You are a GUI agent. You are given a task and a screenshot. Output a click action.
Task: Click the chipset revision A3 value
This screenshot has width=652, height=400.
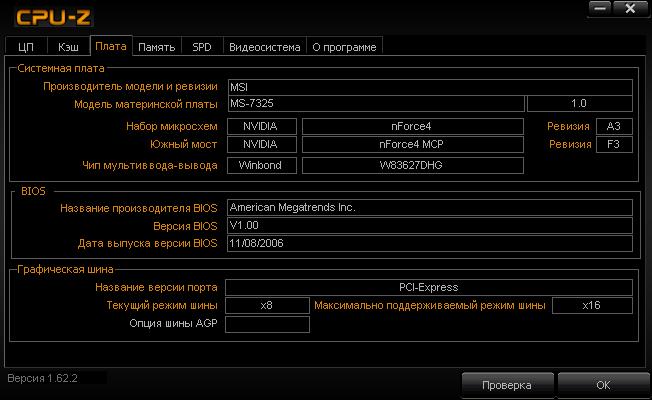pos(614,126)
